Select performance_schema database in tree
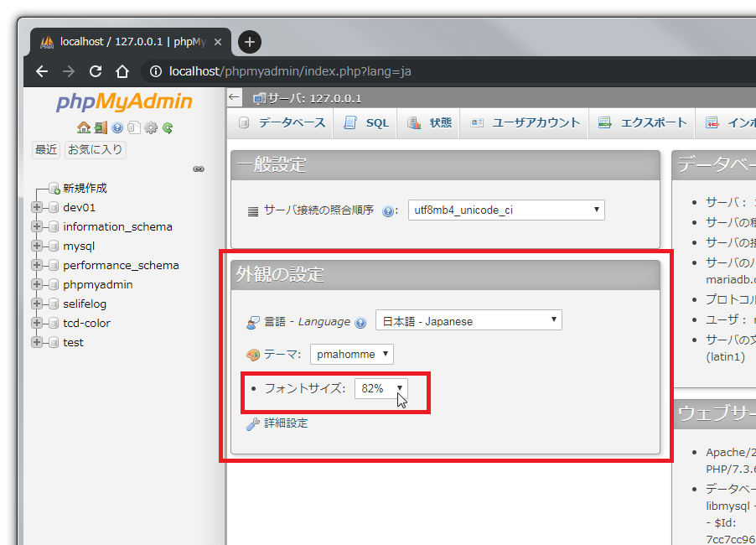Screen dimensions: 756x545 [121, 265]
